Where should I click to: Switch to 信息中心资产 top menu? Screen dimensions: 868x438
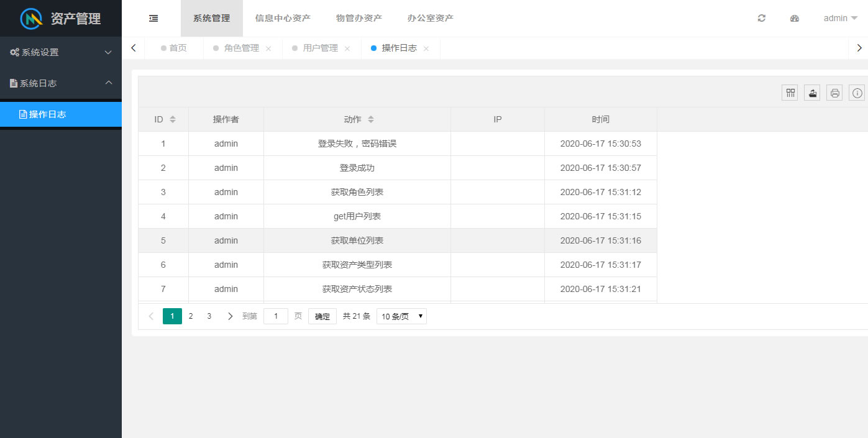click(283, 19)
